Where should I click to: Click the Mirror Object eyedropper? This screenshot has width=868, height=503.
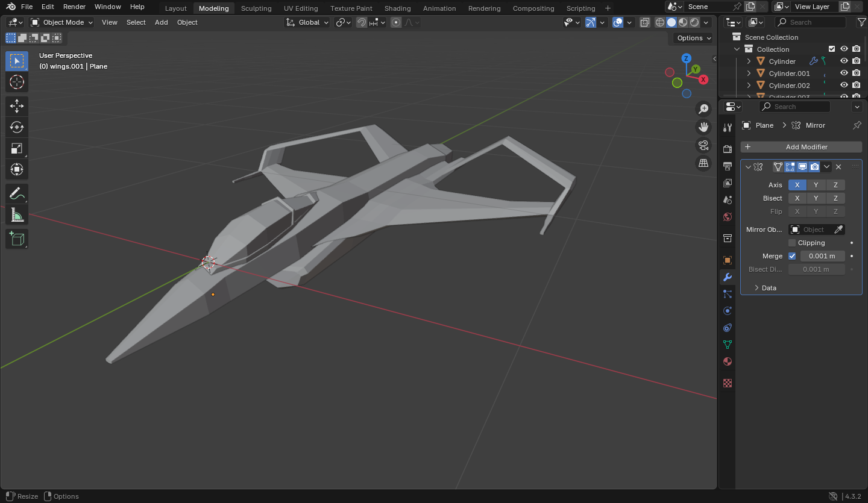838,230
